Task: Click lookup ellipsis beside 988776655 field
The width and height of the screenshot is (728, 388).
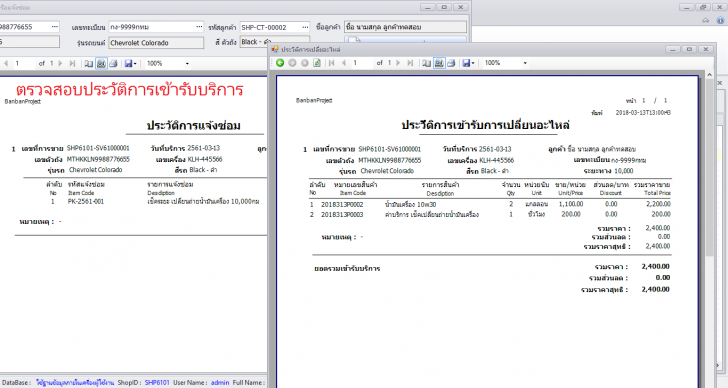Action: (55, 27)
